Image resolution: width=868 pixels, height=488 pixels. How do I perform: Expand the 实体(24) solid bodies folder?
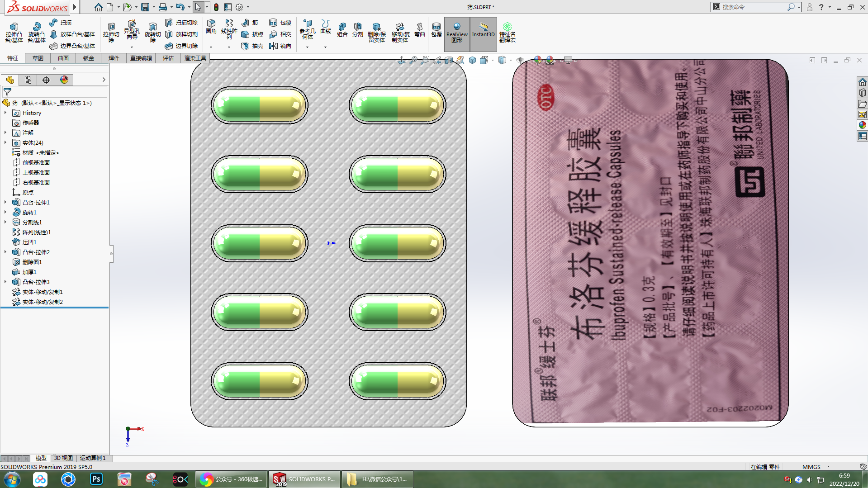[5, 142]
